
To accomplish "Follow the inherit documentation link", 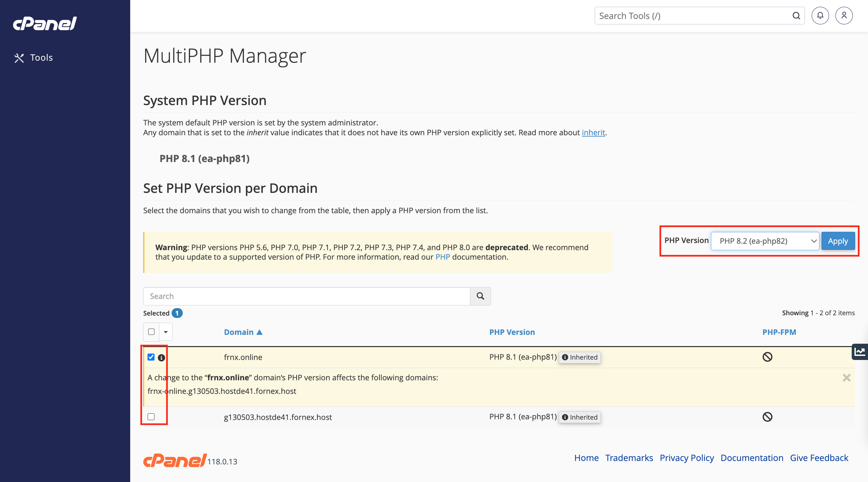I will (x=593, y=133).
